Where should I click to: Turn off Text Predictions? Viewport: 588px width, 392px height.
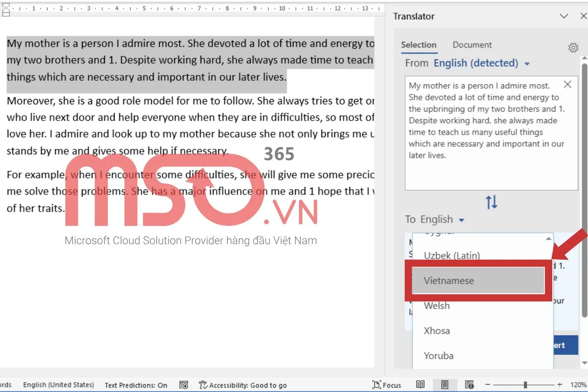[136, 385]
